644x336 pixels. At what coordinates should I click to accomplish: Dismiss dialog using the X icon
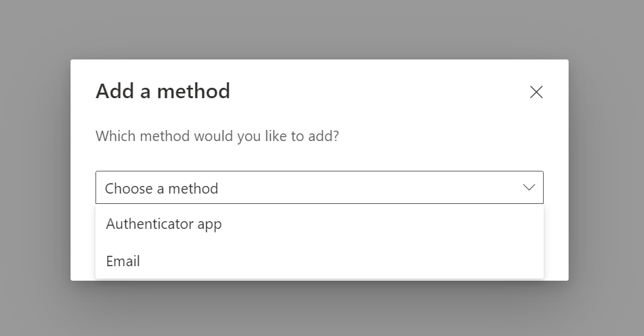[x=536, y=92]
